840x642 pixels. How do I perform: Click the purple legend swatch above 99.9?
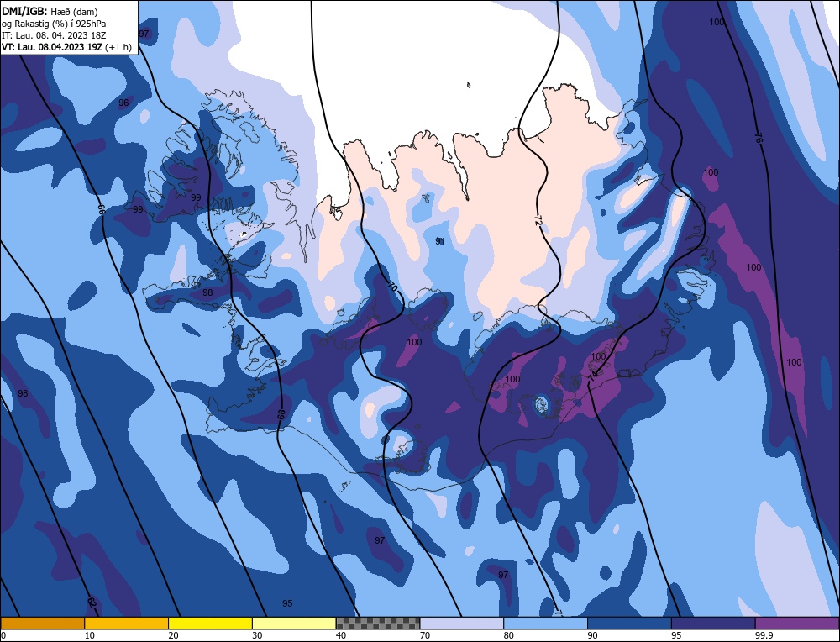click(x=797, y=623)
